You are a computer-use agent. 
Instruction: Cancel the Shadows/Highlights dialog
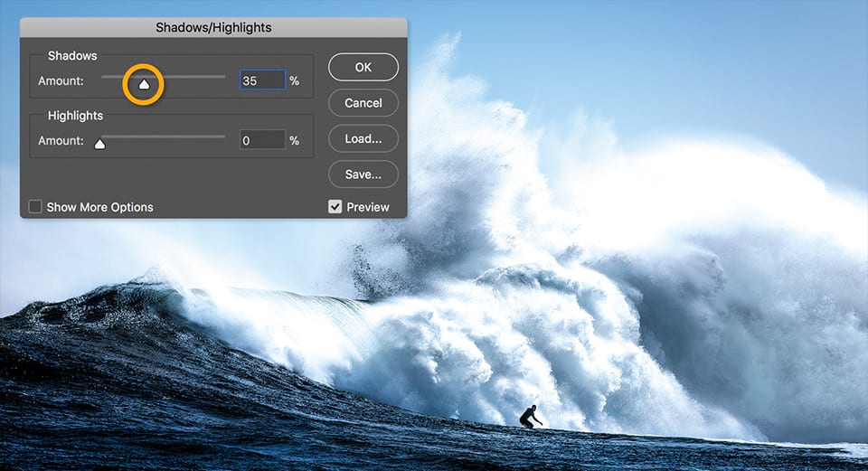(x=363, y=103)
